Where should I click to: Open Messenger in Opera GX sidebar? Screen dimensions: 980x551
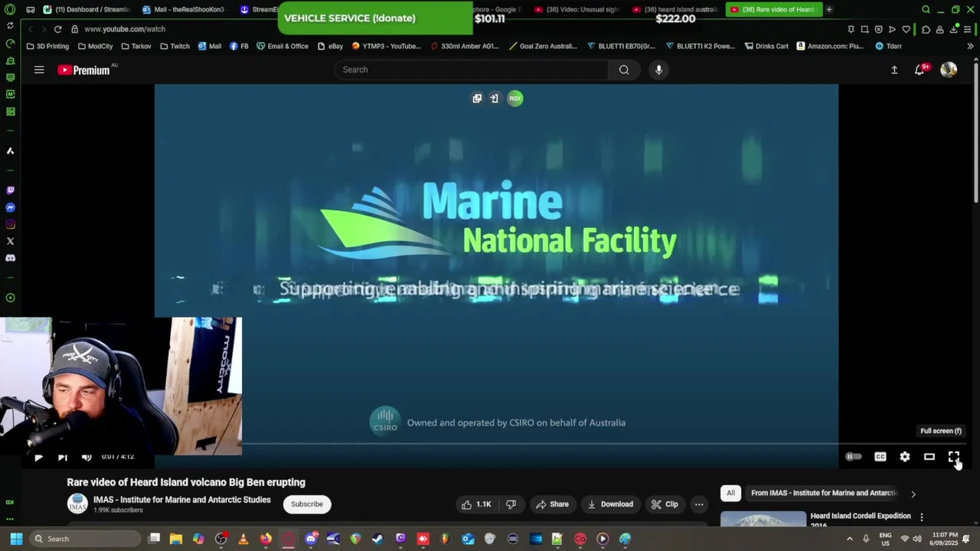pyautogui.click(x=10, y=207)
